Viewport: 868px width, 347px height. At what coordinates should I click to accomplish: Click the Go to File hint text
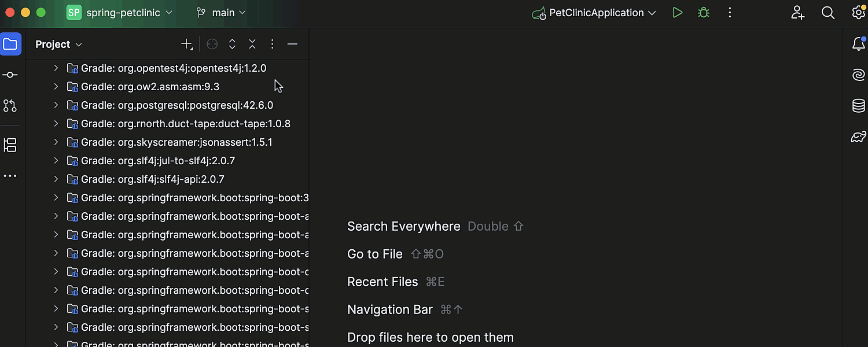pyautogui.click(x=375, y=254)
